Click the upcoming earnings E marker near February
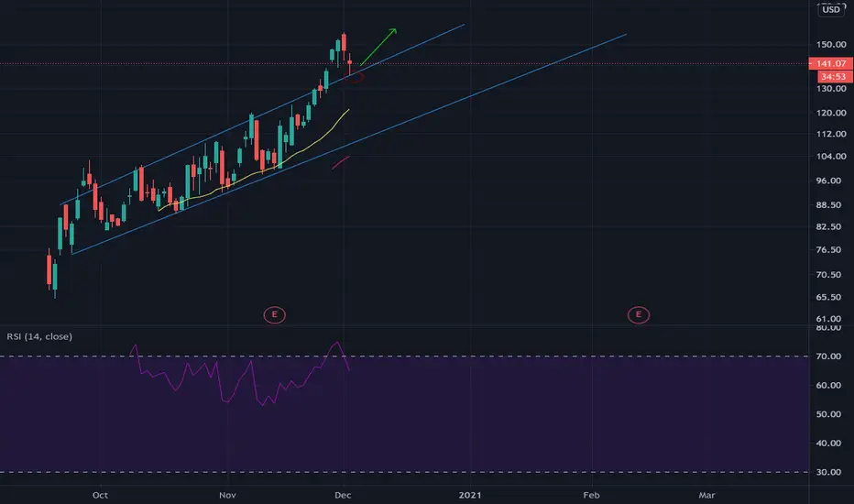Screen dimensions: 854x504 click(x=639, y=314)
